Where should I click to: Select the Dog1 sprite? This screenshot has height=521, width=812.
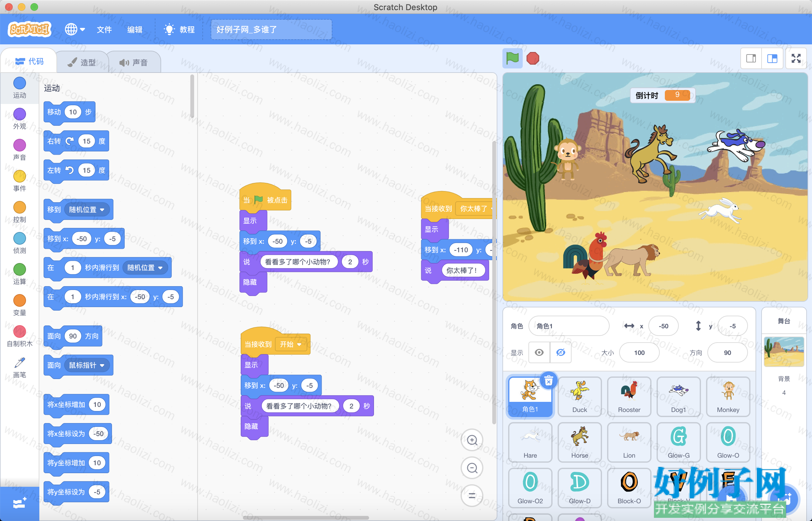(678, 396)
